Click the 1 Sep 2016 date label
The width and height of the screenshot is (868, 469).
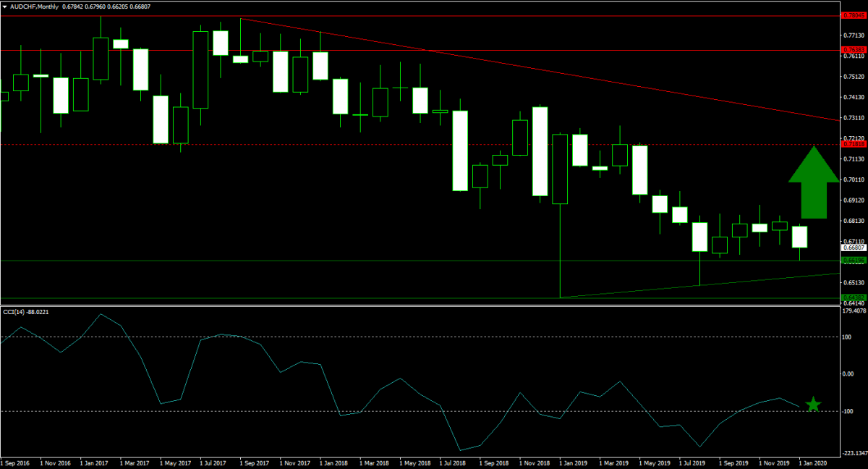point(16,461)
